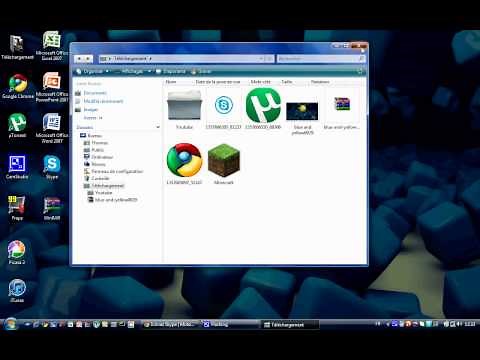This screenshot has width=480, height=360.
Task: Open Documents in favorite links
Action: (x=91, y=93)
